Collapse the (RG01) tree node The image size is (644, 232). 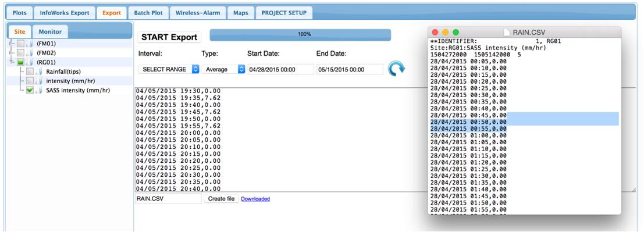12,62
